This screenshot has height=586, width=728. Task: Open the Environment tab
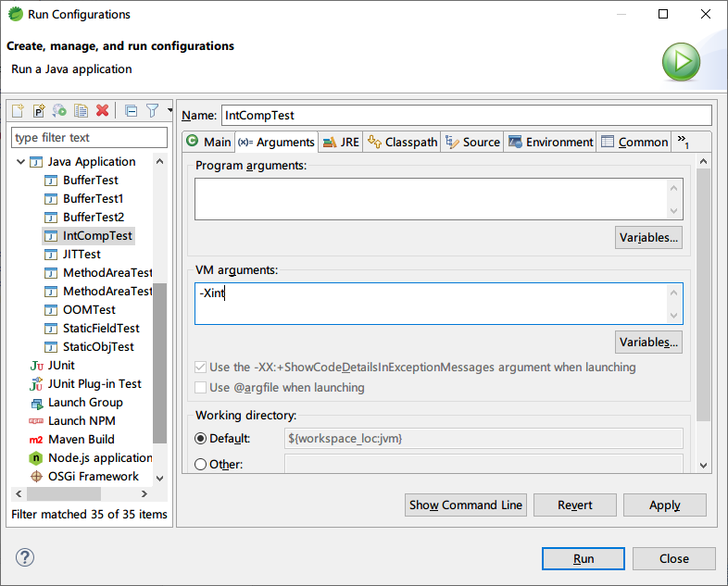551,142
